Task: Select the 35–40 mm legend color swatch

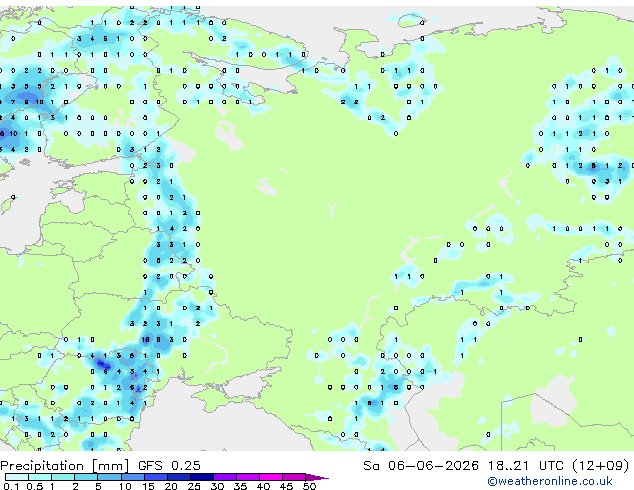Action: 247,477
